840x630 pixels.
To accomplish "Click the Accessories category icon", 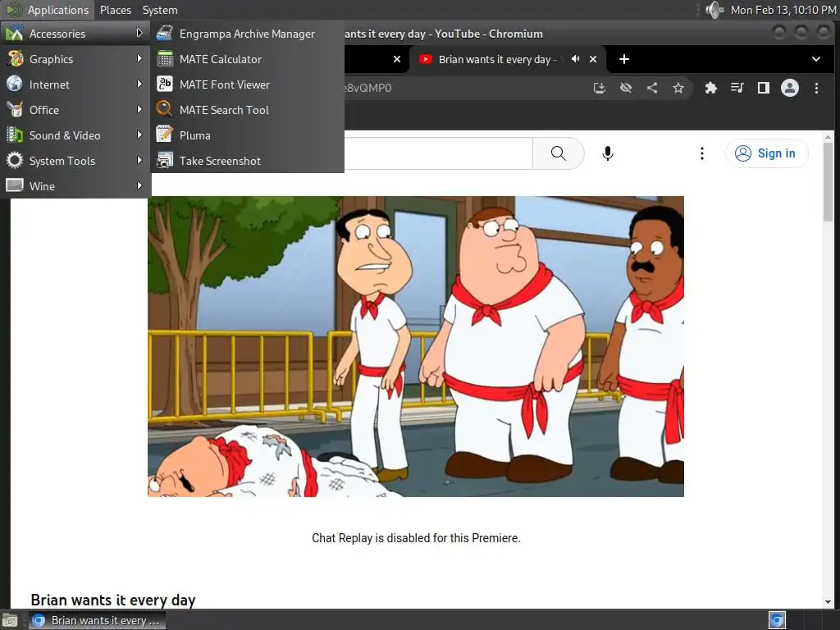I will coord(15,33).
